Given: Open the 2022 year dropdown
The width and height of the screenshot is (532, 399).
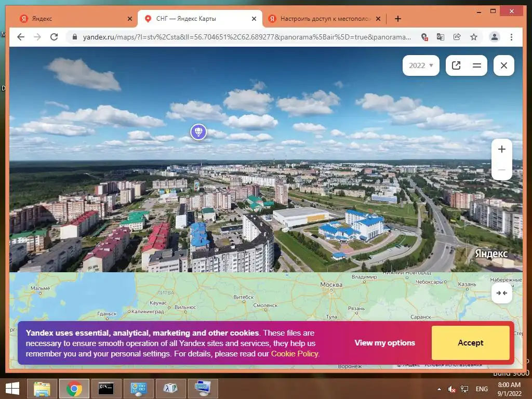Looking at the screenshot, I should tap(421, 65).
